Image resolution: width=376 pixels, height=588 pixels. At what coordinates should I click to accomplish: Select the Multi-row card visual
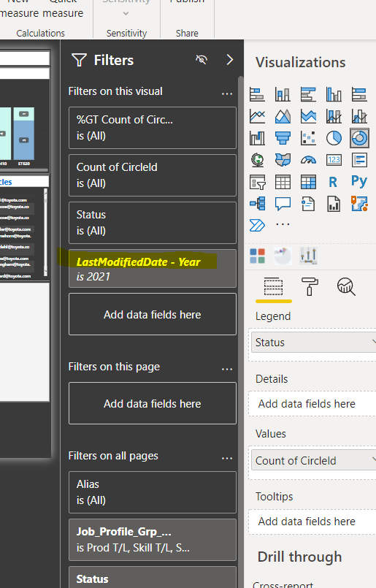click(x=359, y=160)
